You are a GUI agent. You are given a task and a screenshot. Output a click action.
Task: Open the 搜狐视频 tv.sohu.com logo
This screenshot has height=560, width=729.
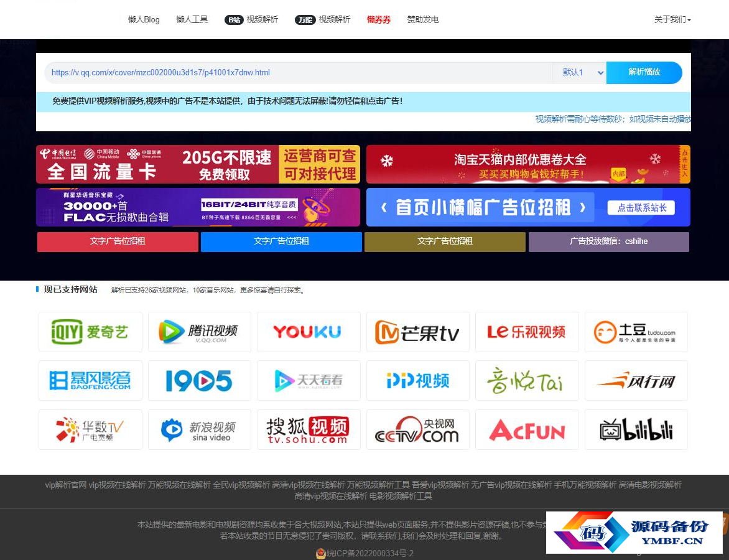tap(309, 429)
